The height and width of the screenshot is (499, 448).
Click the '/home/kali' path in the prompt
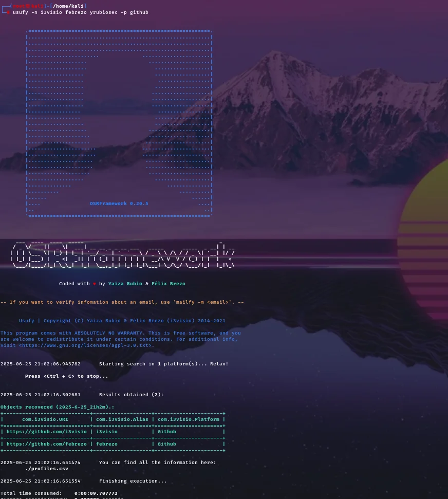tap(68, 6)
